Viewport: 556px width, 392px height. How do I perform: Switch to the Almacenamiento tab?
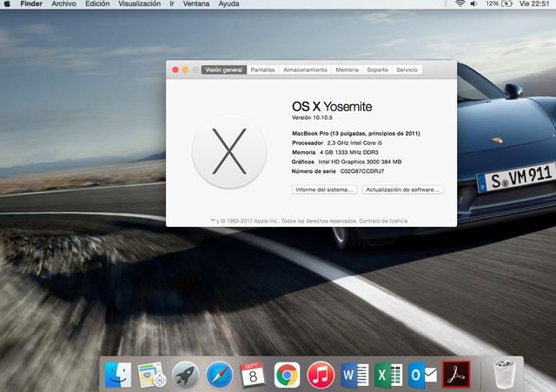pos(305,70)
